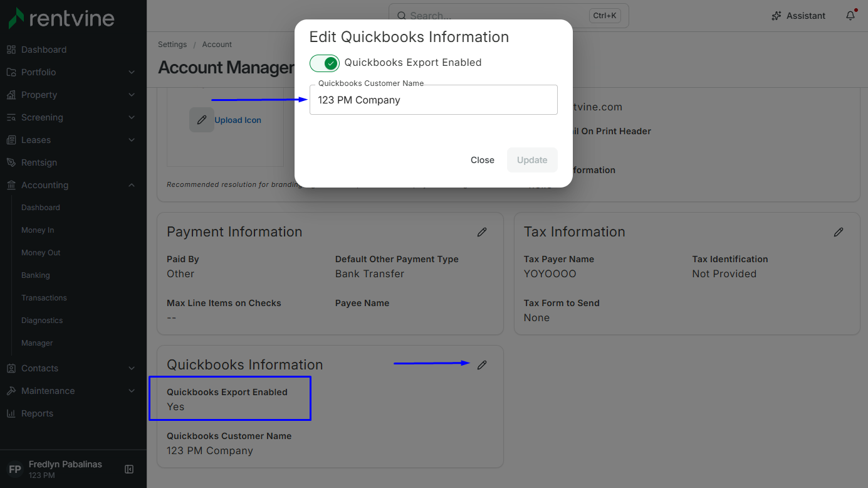
Task: Click the Assistant sparkle icon
Action: click(777, 16)
